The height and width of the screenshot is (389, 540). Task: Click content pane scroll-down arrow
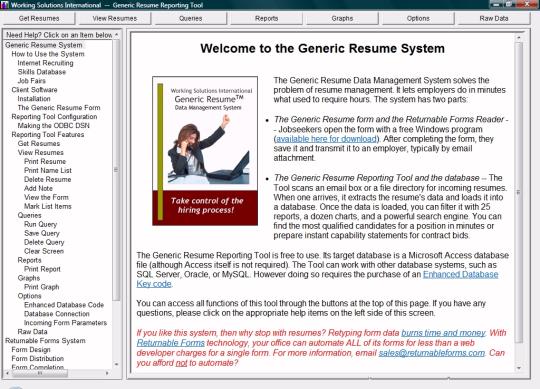coord(519,368)
